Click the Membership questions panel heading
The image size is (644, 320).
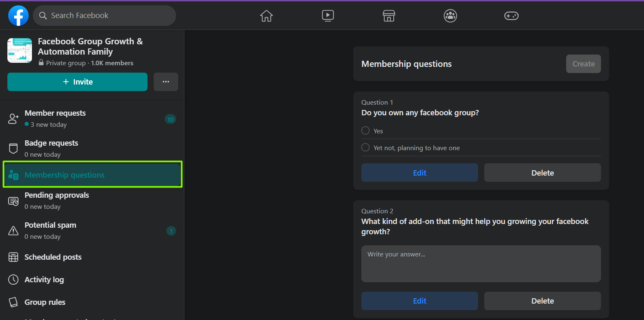406,64
